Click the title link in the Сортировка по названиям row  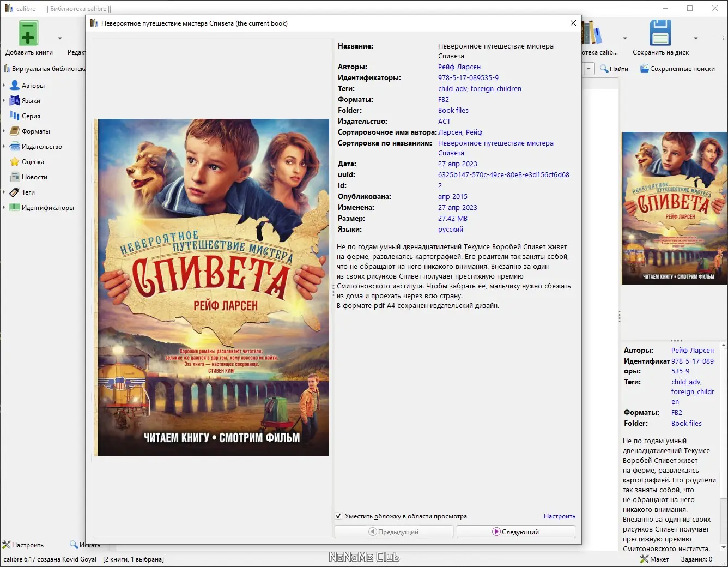click(496, 148)
